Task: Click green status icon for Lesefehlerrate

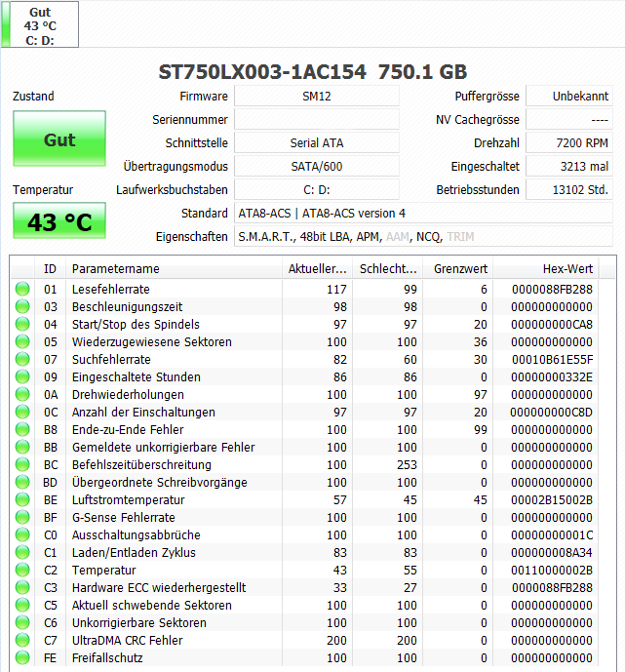Action: [22, 289]
